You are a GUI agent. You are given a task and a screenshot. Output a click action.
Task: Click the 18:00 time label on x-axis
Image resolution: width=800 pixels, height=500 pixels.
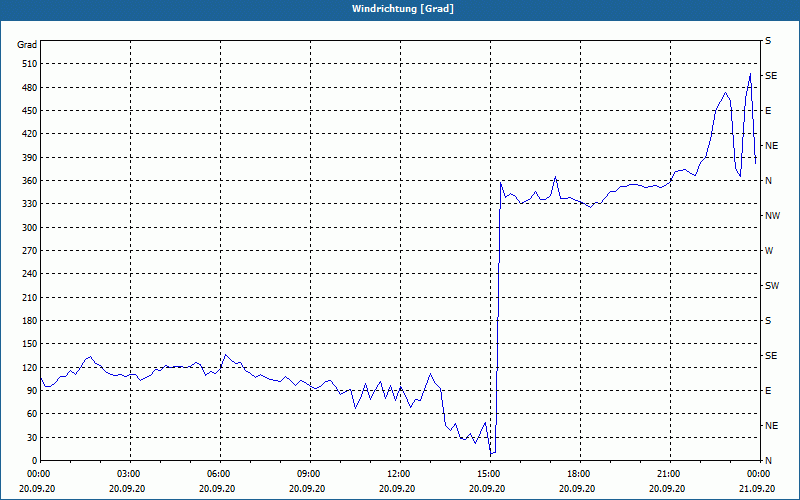tap(580, 474)
